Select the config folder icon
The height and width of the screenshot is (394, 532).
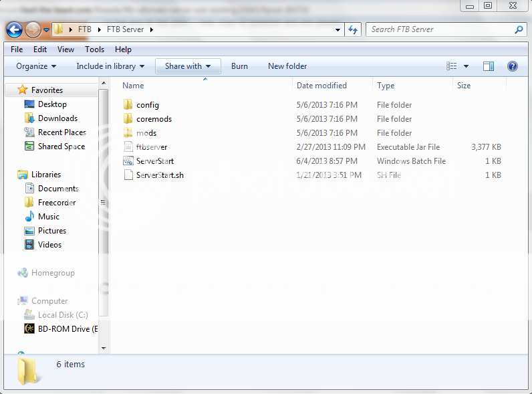pyautogui.click(x=128, y=104)
